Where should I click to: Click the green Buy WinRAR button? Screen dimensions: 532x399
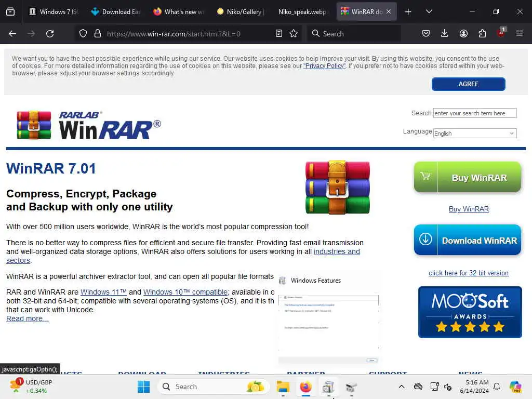click(467, 177)
